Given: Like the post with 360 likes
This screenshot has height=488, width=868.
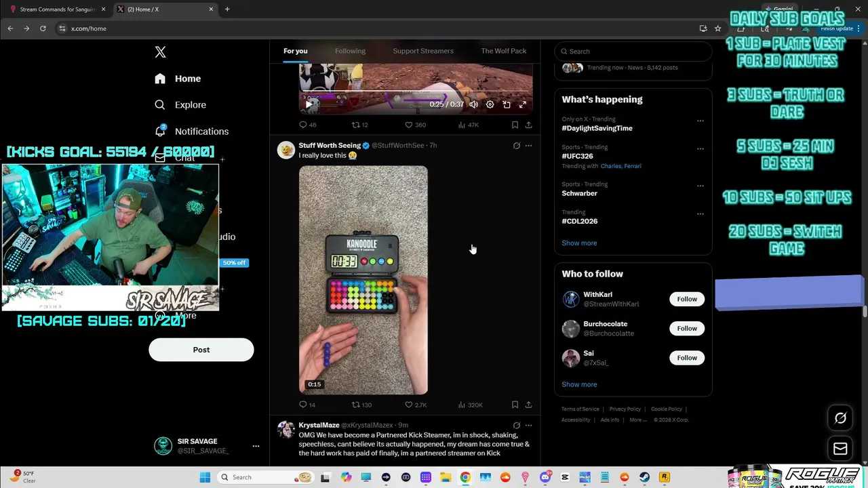Looking at the screenshot, I should click(x=415, y=125).
